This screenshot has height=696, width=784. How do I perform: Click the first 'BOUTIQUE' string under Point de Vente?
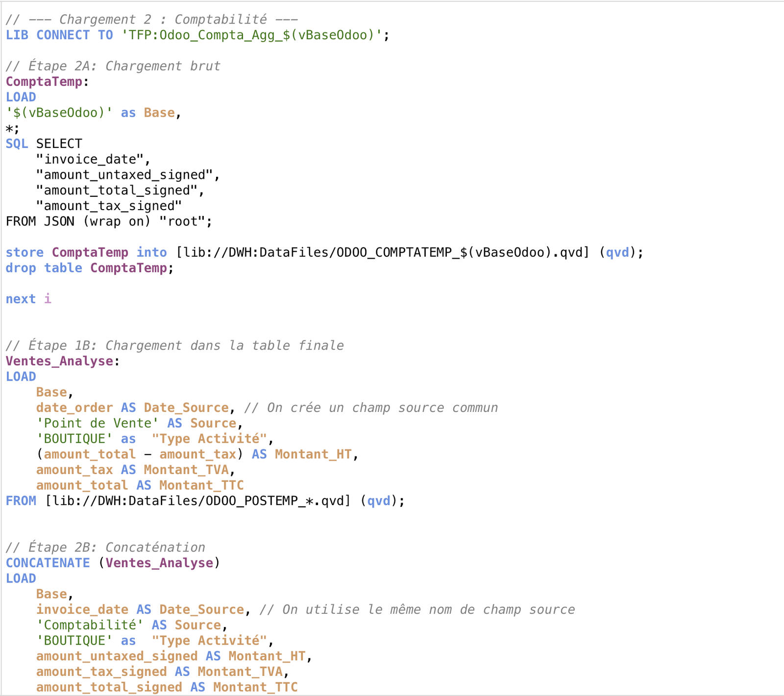pos(74,438)
